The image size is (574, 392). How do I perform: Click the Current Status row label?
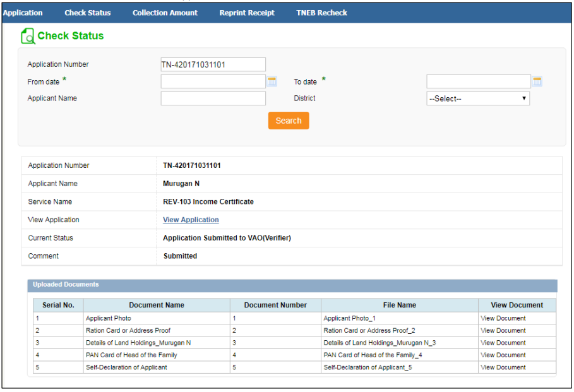[x=51, y=238]
